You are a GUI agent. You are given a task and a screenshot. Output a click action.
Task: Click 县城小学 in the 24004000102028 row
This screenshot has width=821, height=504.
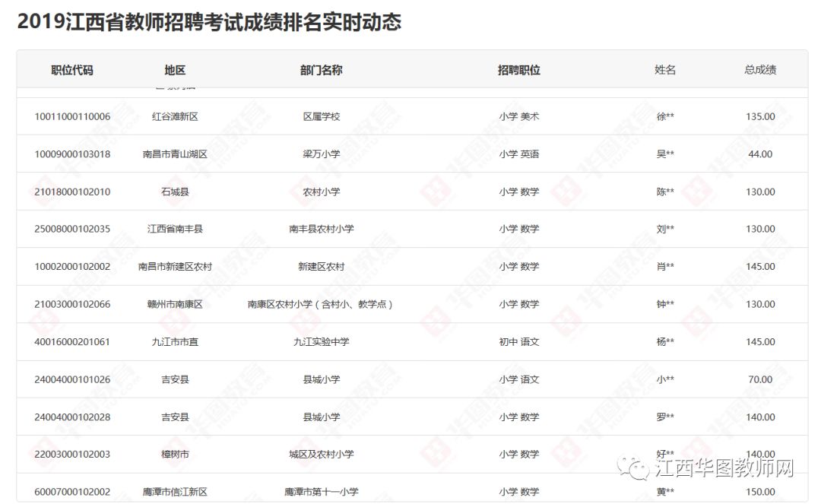(x=321, y=417)
